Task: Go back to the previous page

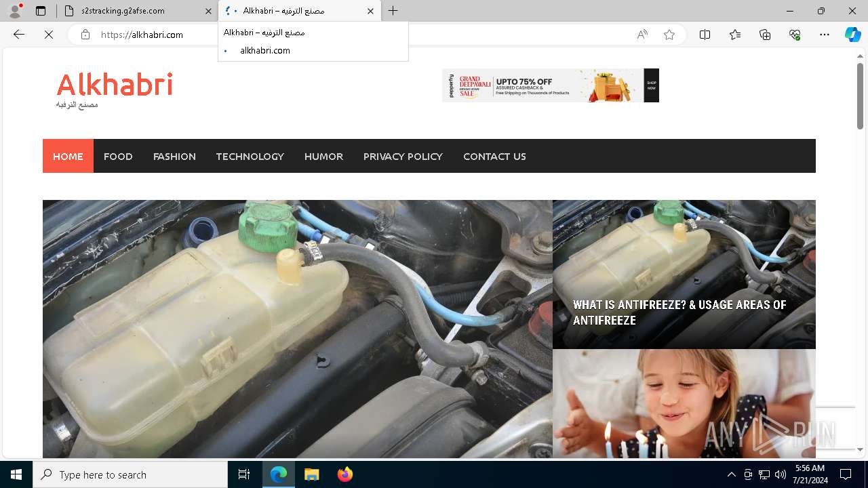Action: click(x=19, y=35)
